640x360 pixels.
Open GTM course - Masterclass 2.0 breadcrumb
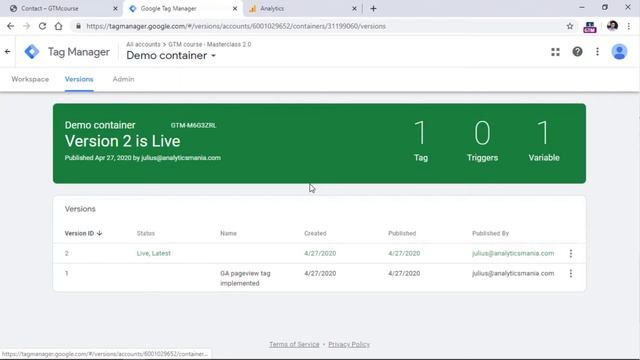(210, 44)
